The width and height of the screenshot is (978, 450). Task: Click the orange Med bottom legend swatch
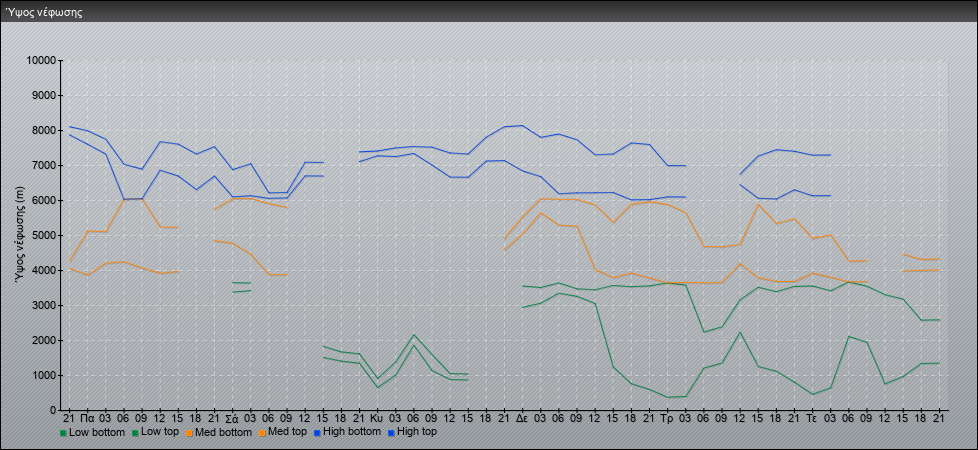coord(190,433)
